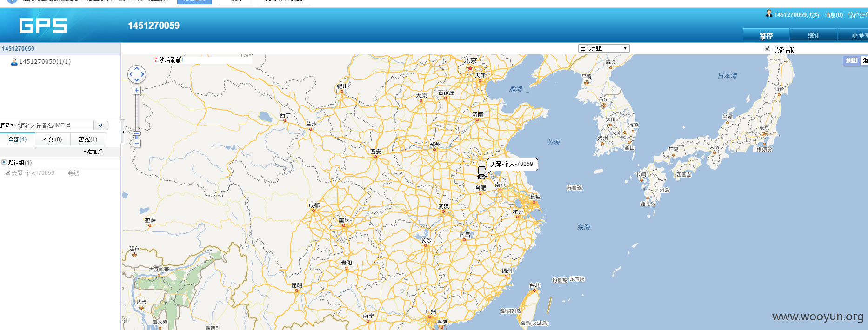Click the 东海 sea label on the map

[x=584, y=227]
